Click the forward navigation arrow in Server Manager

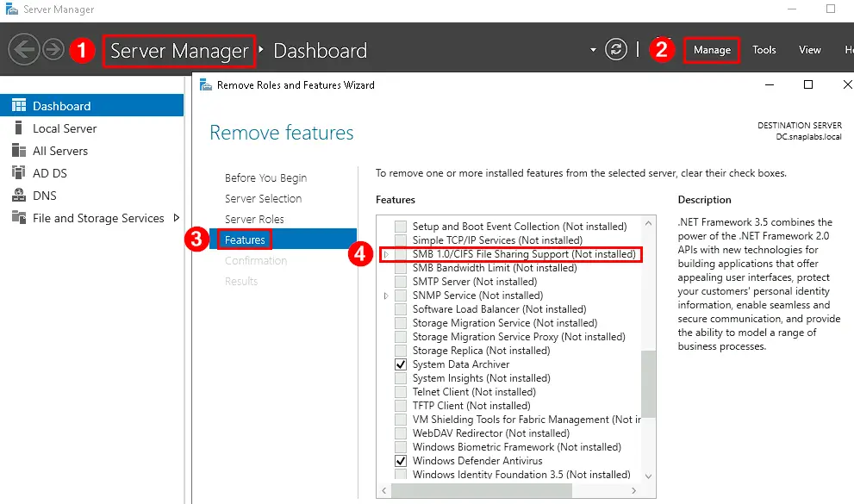click(x=53, y=49)
